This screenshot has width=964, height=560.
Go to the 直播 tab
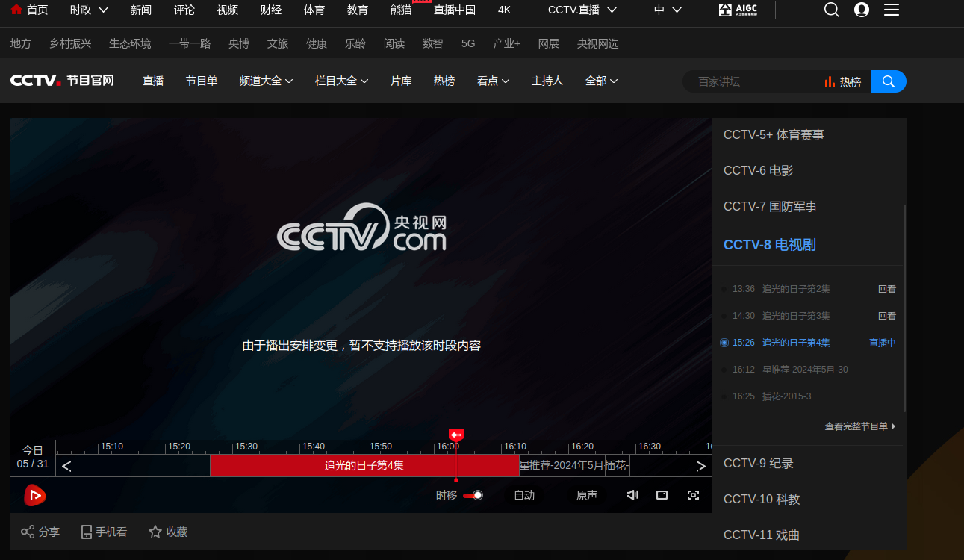click(153, 81)
